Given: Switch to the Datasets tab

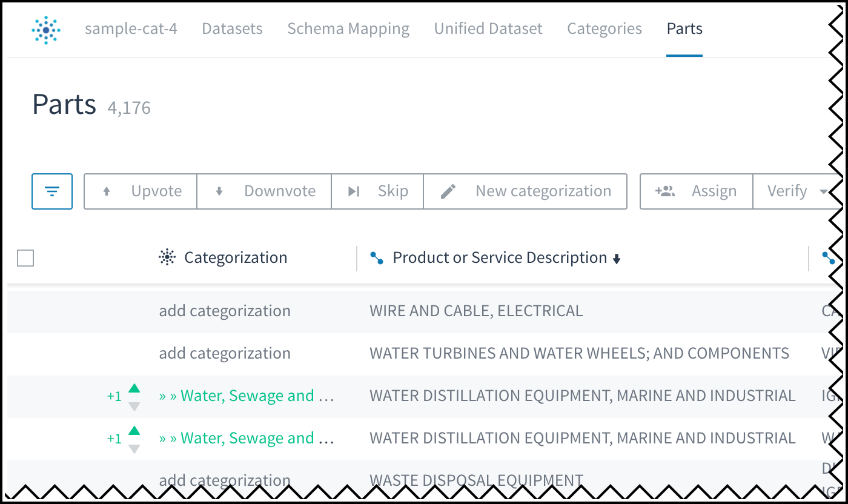Looking at the screenshot, I should pos(233,28).
